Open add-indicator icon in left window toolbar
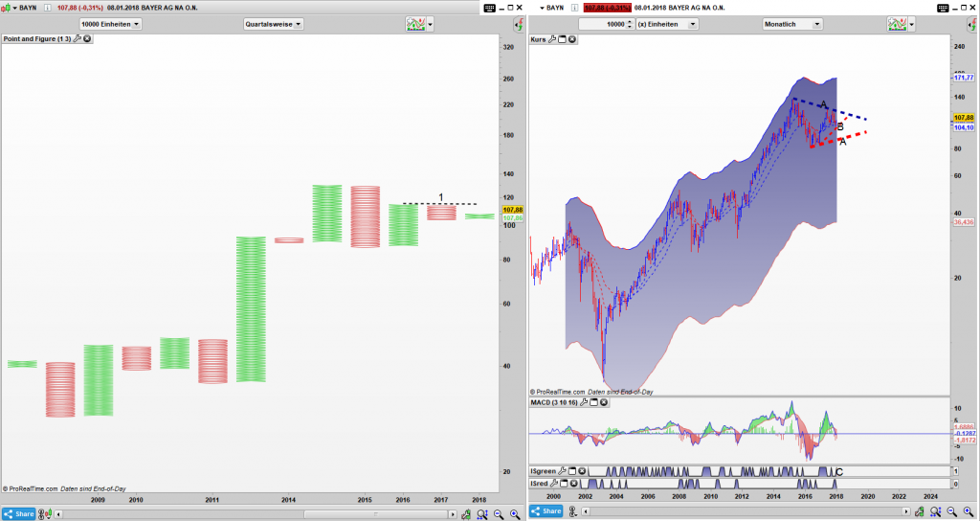This screenshot has height=521, width=980. click(415, 24)
